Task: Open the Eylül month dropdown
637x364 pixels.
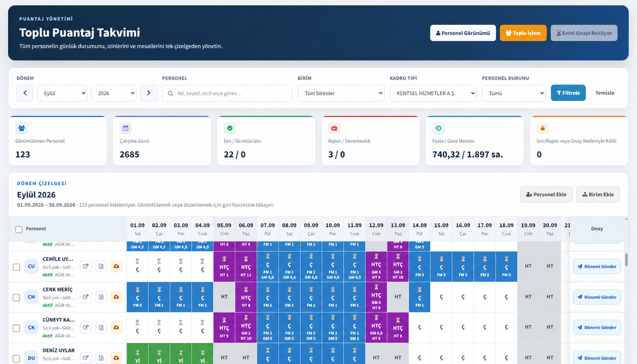Action: 62,93
